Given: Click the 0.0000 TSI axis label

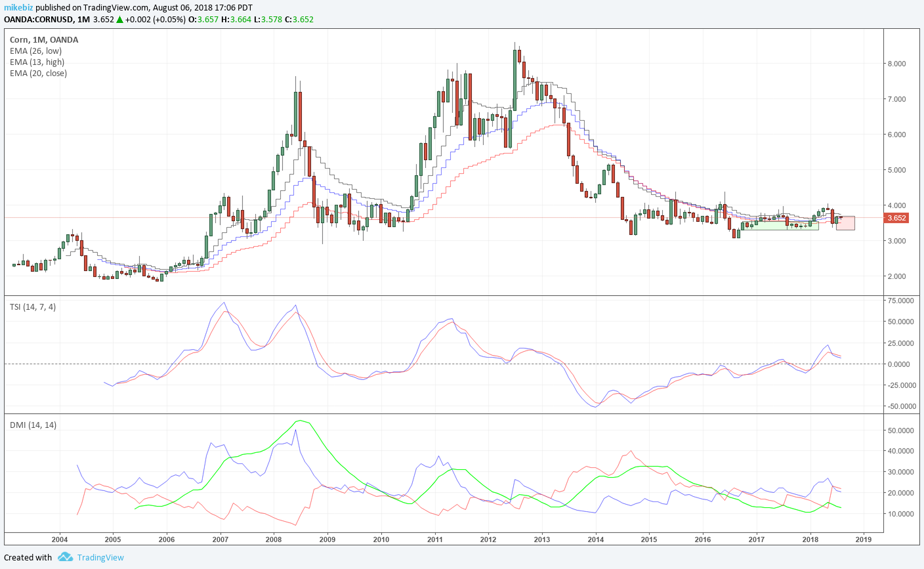Looking at the screenshot, I should coord(898,364).
